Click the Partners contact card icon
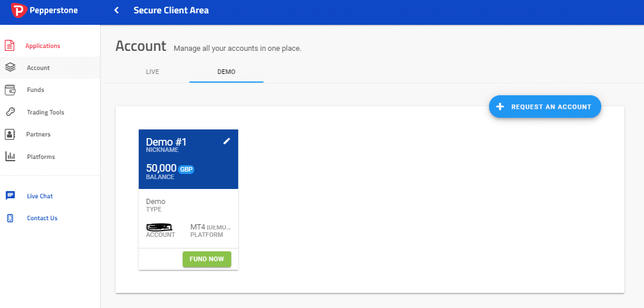 click(x=10, y=134)
